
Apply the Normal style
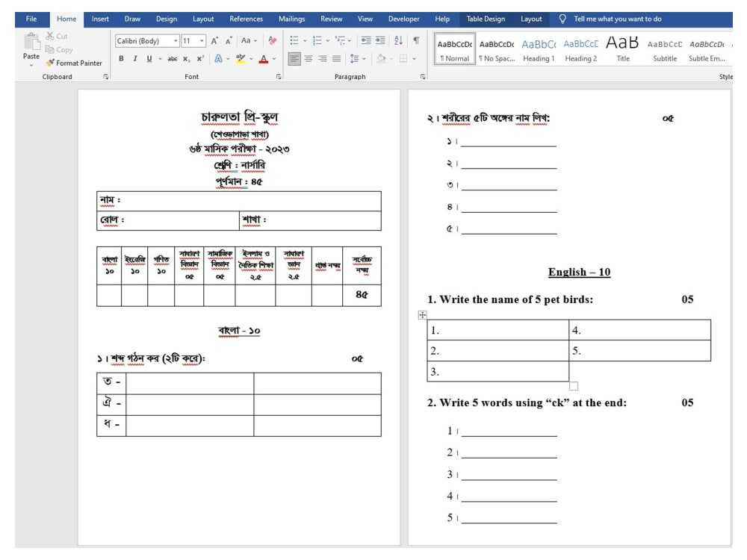tap(455, 49)
